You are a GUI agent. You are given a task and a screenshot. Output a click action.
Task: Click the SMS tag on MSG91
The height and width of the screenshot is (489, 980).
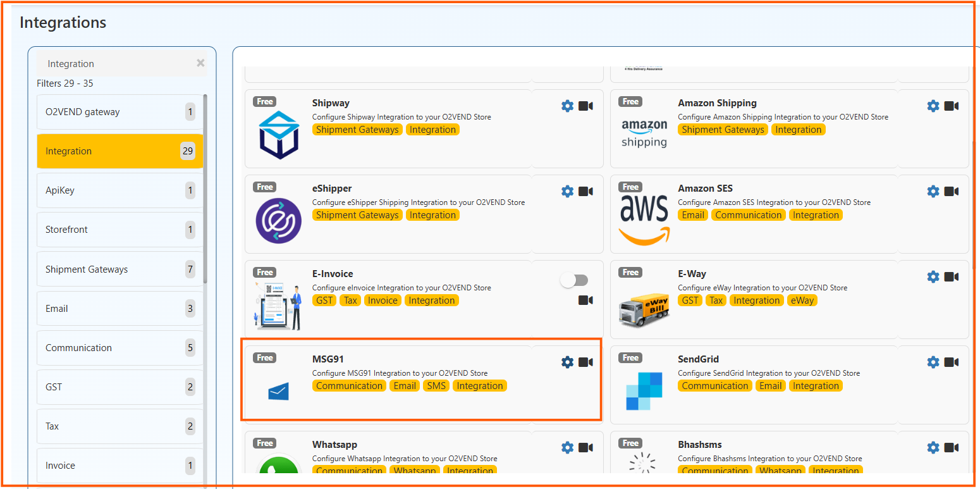436,386
